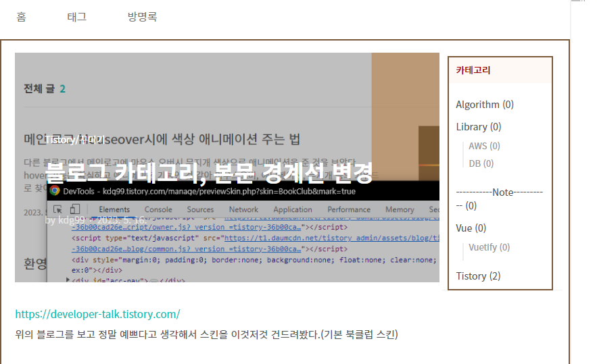Click the Memory tab in DevTools image

click(400, 209)
